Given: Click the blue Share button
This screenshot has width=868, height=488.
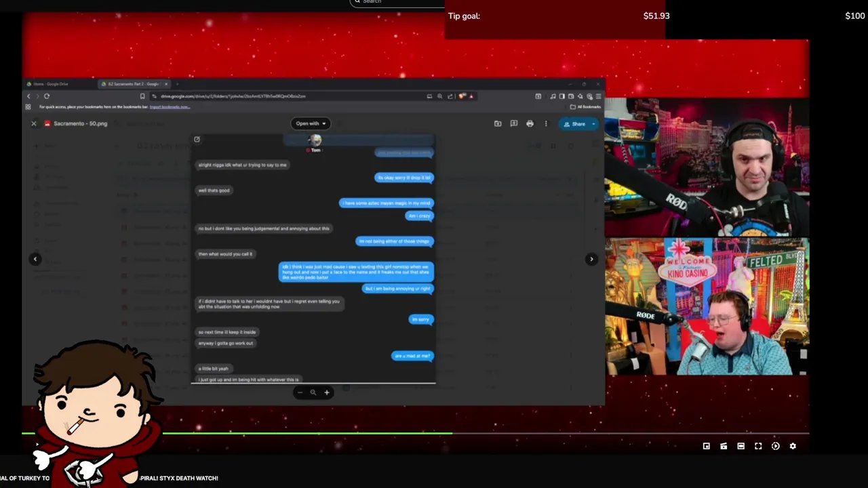Looking at the screenshot, I should (574, 123).
